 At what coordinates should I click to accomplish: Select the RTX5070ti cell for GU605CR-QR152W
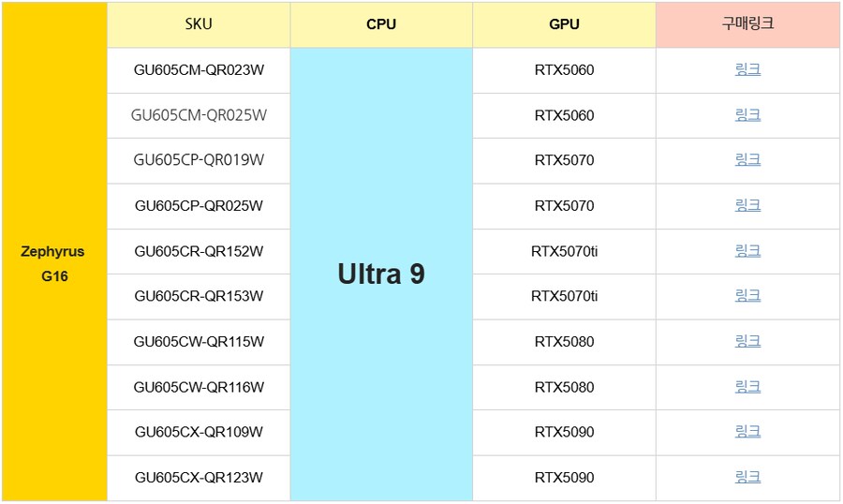pyautogui.click(x=564, y=251)
